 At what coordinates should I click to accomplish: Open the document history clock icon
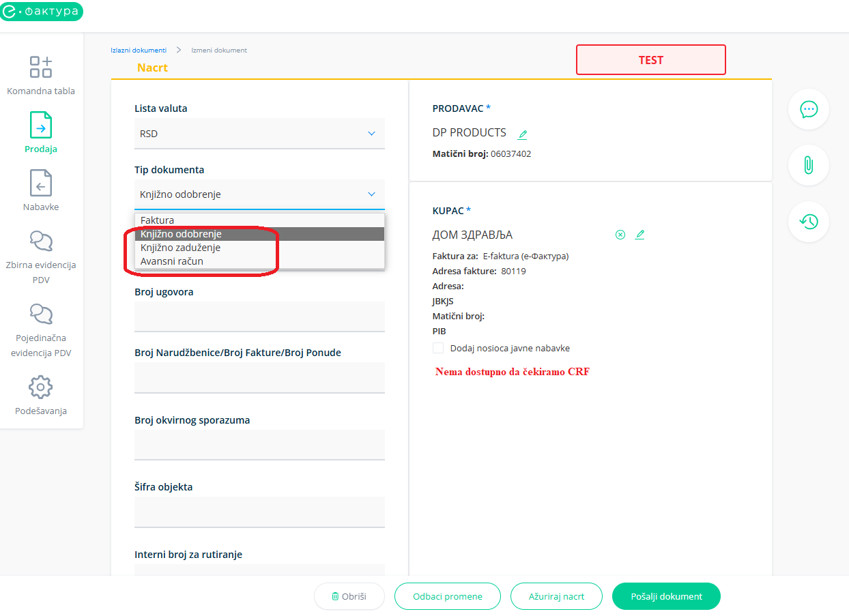(809, 222)
